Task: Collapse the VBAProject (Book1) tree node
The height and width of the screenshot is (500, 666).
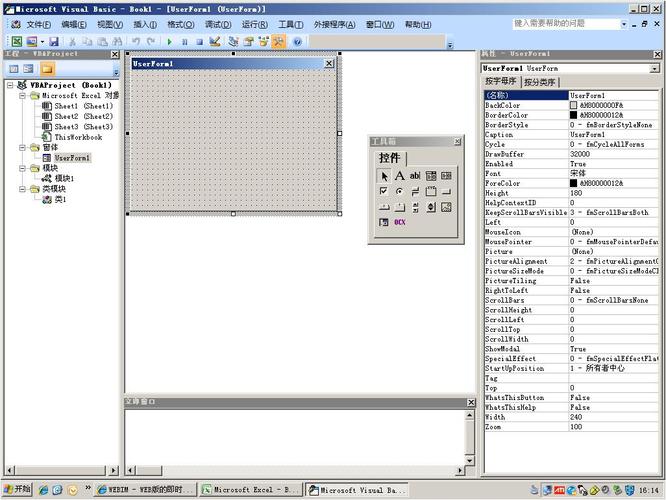Action: pos(10,86)
